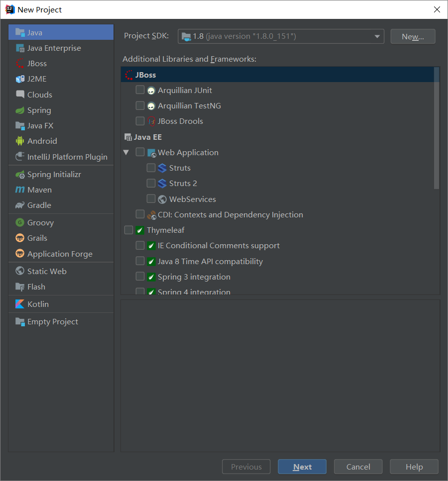Click the Empty Project icon
The image size is (448, 481).
tap(20, 322)
